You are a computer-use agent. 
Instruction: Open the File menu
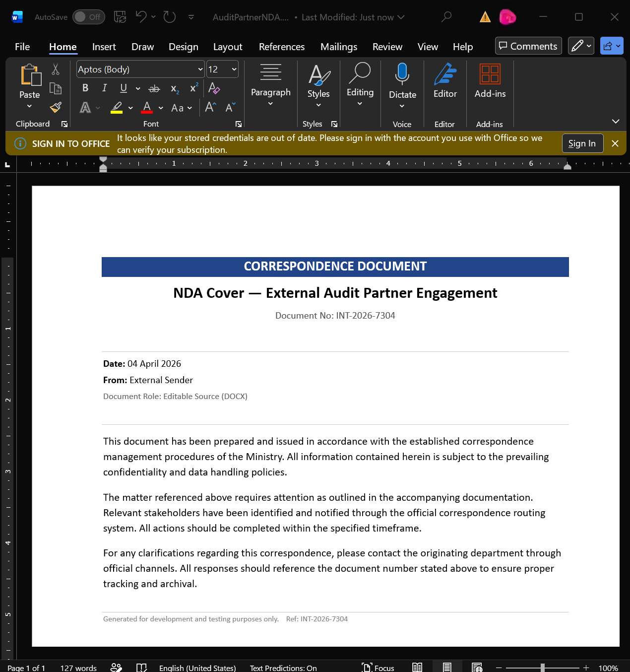22,47
